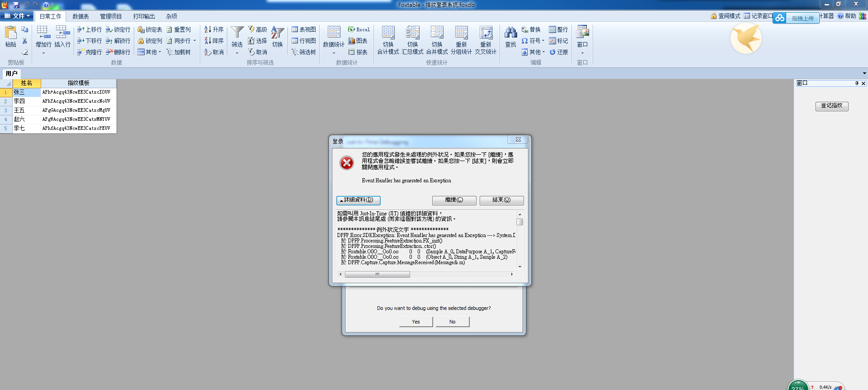Sort ascending with 升序
The image size is (868, 390).
click(214, 29)
